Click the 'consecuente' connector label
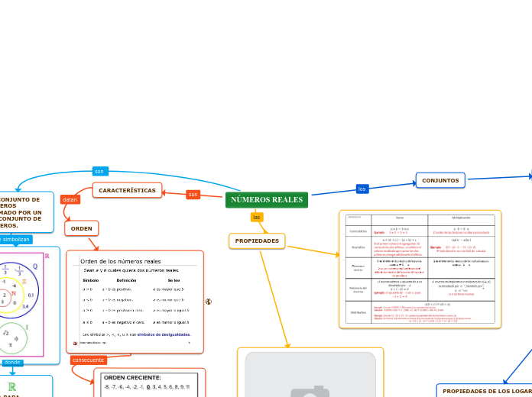The height and width of the screenshot is (397, 532). (x=88, y=360)
